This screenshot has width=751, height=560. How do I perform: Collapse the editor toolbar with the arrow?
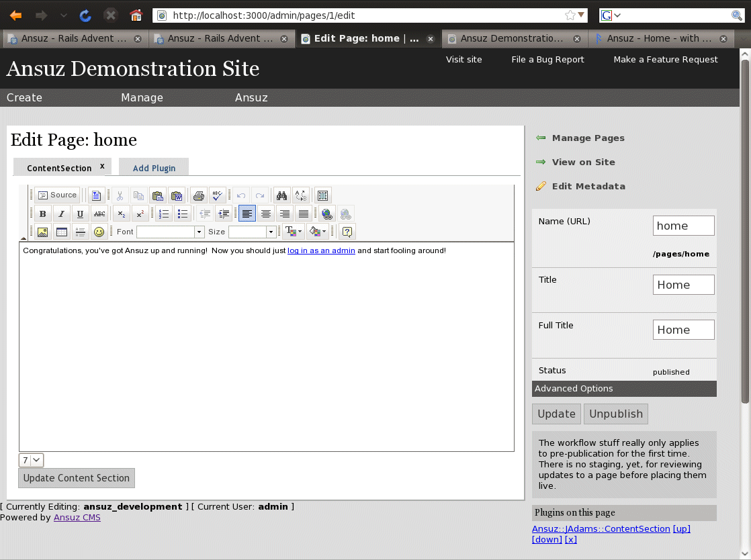point(23,238)
